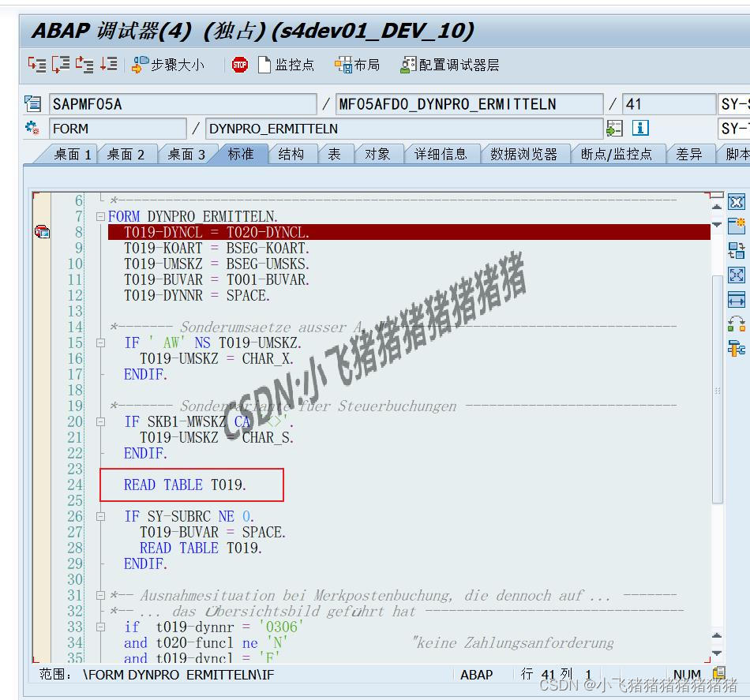Collapse the IF SY-SUBRC NE 0 block
750x700 pixels.
coord(100,516)
